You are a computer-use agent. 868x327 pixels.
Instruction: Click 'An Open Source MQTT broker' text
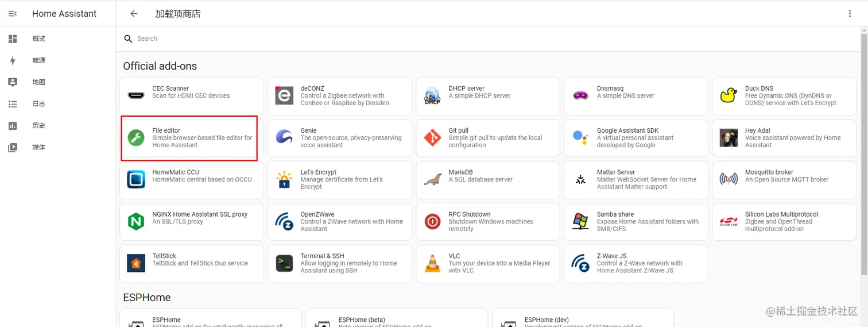click(x=787, y=179)
